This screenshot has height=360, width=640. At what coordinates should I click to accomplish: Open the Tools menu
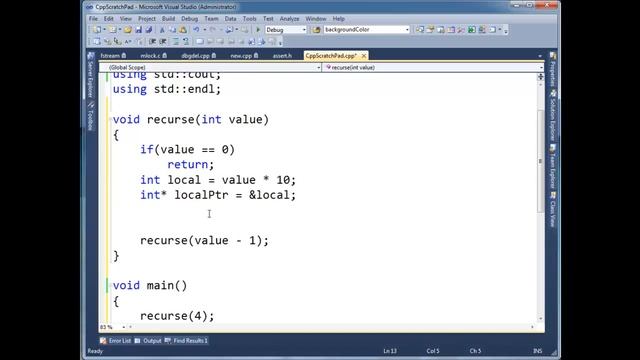[249, 19]
